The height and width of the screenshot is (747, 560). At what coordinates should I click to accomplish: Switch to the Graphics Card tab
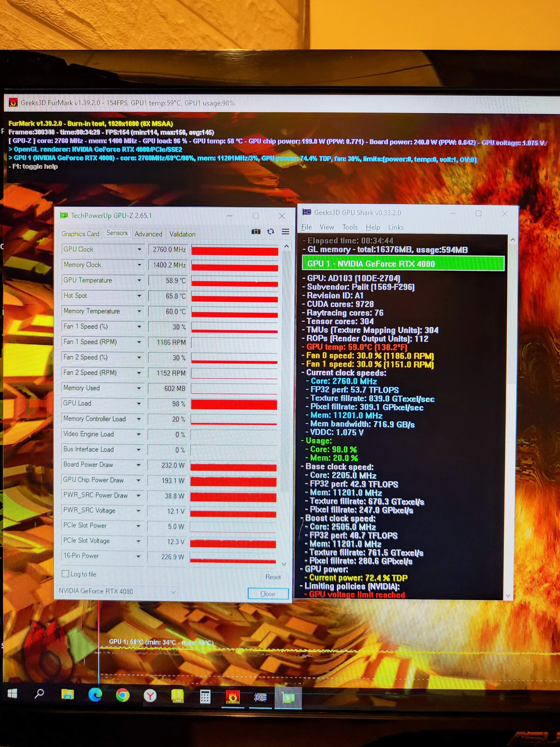tap(80, 233)
